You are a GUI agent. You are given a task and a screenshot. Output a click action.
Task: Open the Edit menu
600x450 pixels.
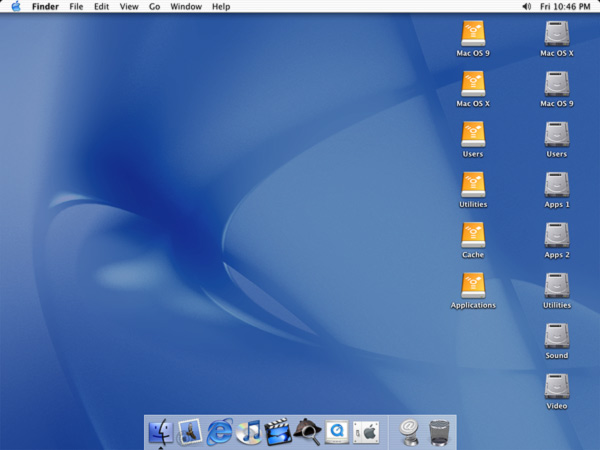pyautogui.click(x=101, y=7)
